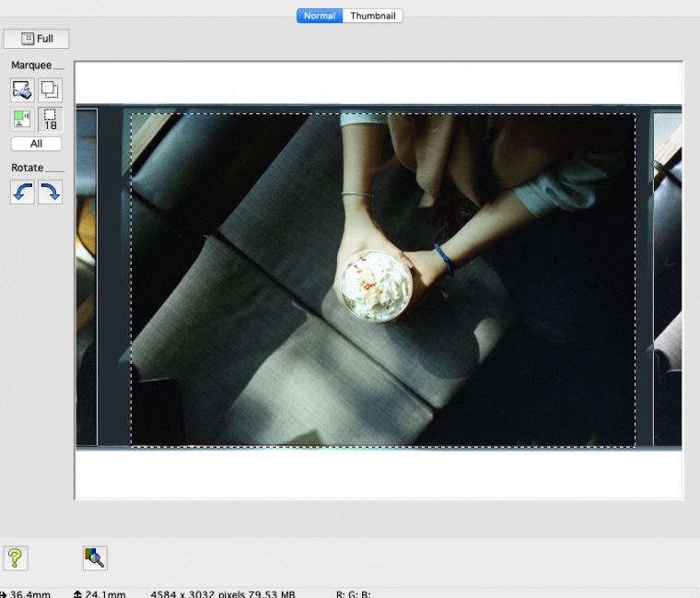Rotate the image counterclockwise
The height and width of the screenshot is (598, 700).
point(23,192)
